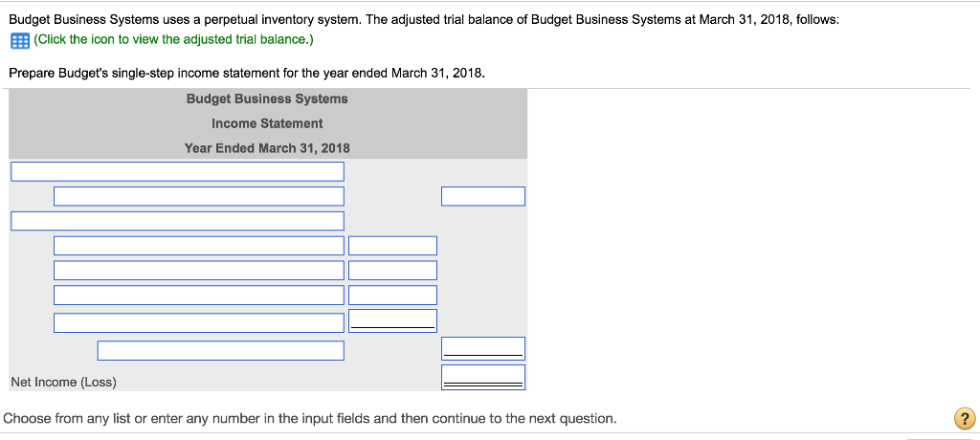Choose the second expense account name field
This screenshot has width=980, height=440.
click(199, 271)
